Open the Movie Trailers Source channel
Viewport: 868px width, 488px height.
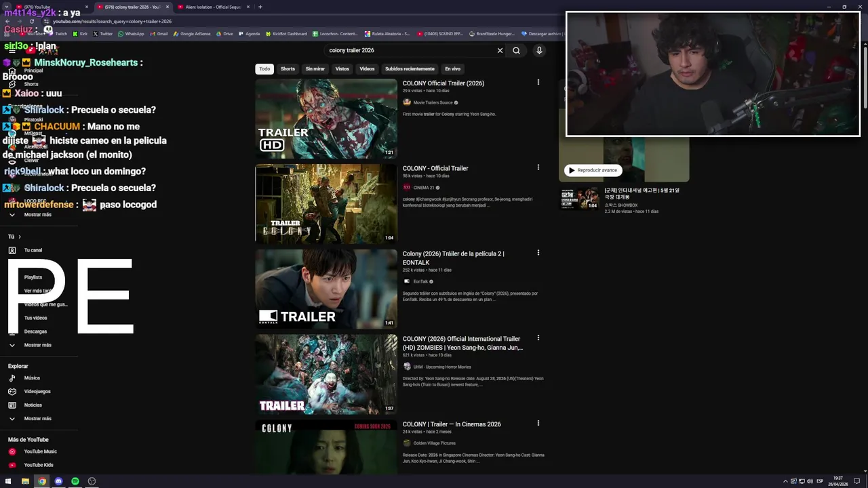click(433, 102)
